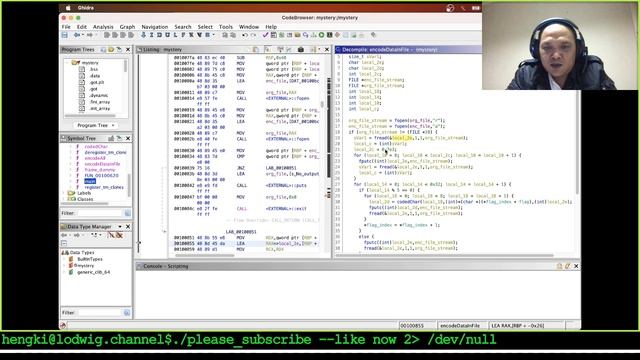640x360 pixels.
Task: Click the green circle toolbar icon
Action: point(321,36)
